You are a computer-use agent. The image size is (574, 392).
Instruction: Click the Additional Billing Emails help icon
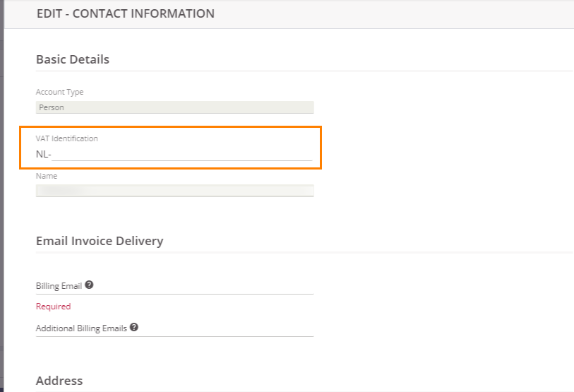(x=133, y=328)
